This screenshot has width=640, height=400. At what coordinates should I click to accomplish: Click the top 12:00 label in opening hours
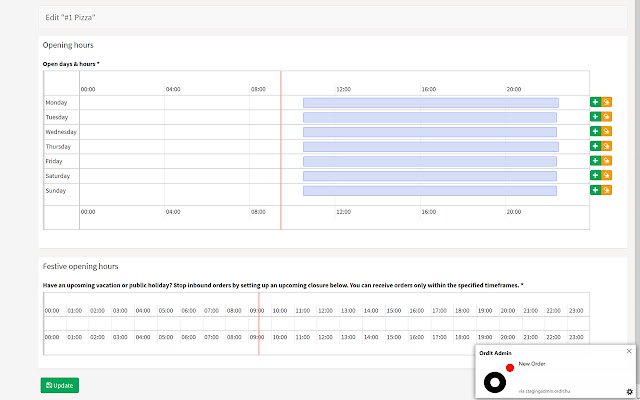[343, 89]
